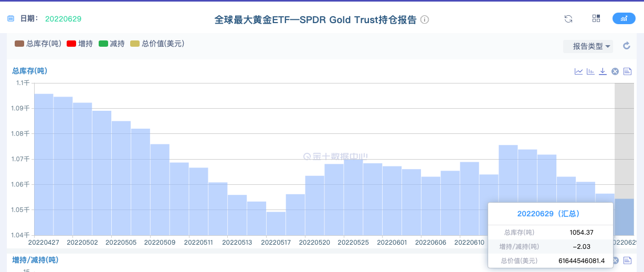
Task: Click the 20220520 x-axis label
Action: (314, 243)
